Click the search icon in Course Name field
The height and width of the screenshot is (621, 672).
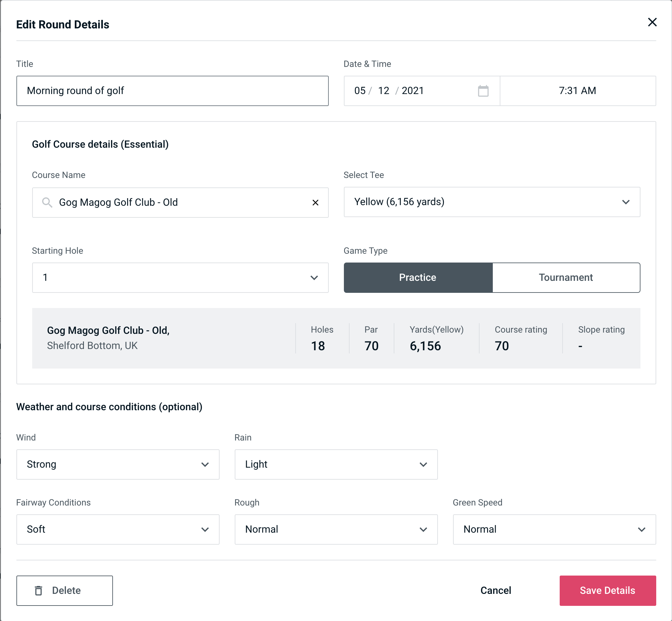(47, 202)
